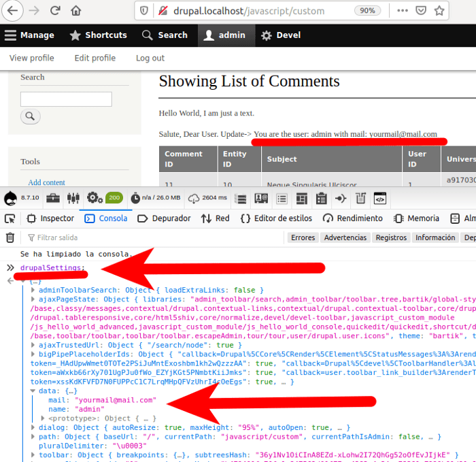Open the browser home page icon
This screenshot has width=476, height=462.
point(76,11)
